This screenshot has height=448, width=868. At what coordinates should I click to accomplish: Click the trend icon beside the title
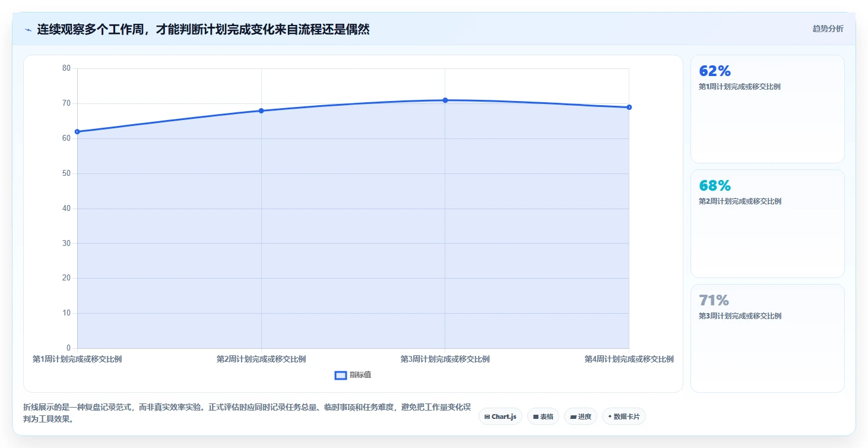click(28, 30)
